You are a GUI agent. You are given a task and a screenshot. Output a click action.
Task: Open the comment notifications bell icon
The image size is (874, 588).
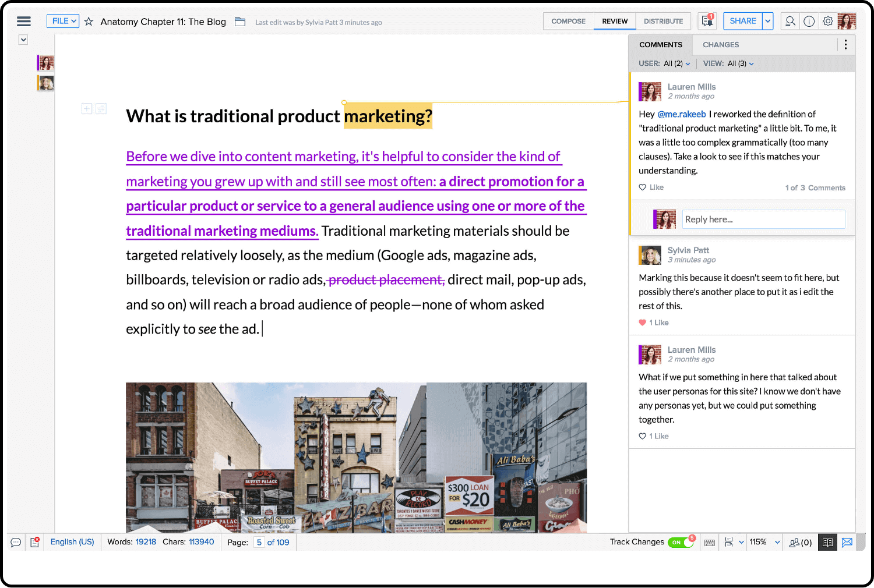(x=707, y=21)
